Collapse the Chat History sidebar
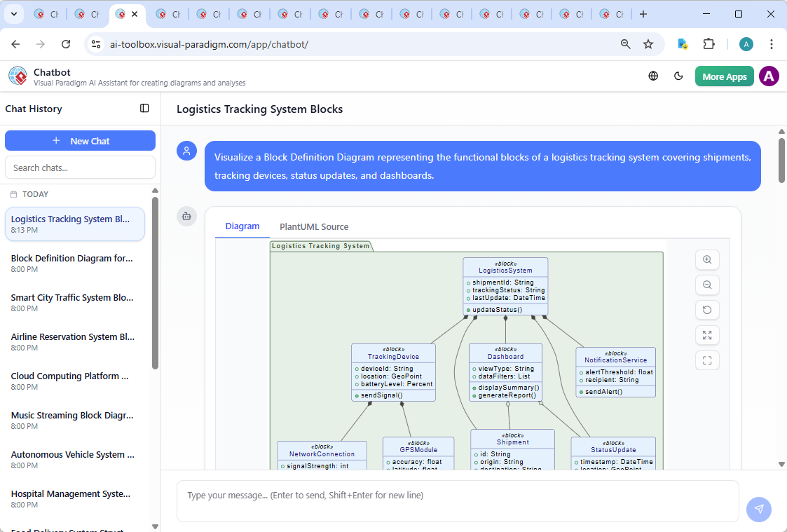The height and width of the screenshot is (532, 787). (144, 108)
